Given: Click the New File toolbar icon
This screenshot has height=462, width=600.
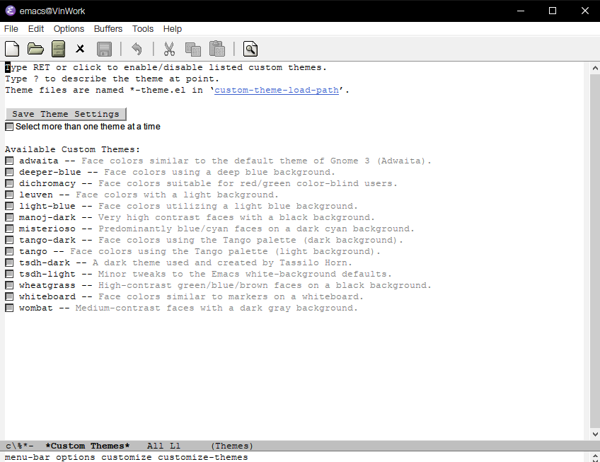Looking at the screenshot, I should [12, 49].
